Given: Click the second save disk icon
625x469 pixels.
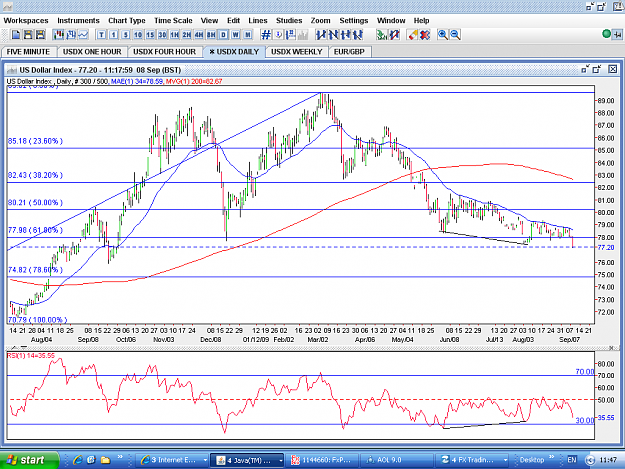Looking at the screenshot, I should [x=40, y=35].
